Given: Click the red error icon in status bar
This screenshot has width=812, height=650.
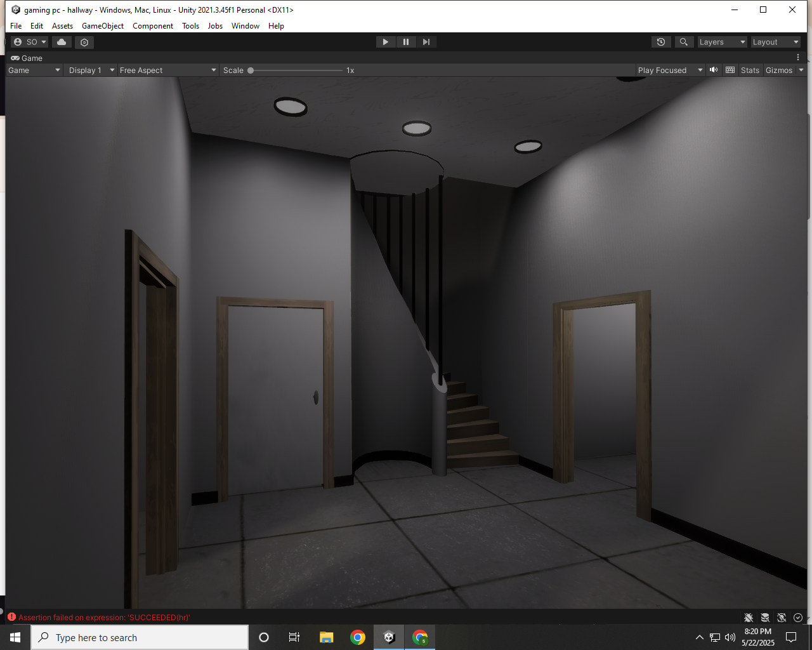Looking at the screenshot, I should 11,617.
